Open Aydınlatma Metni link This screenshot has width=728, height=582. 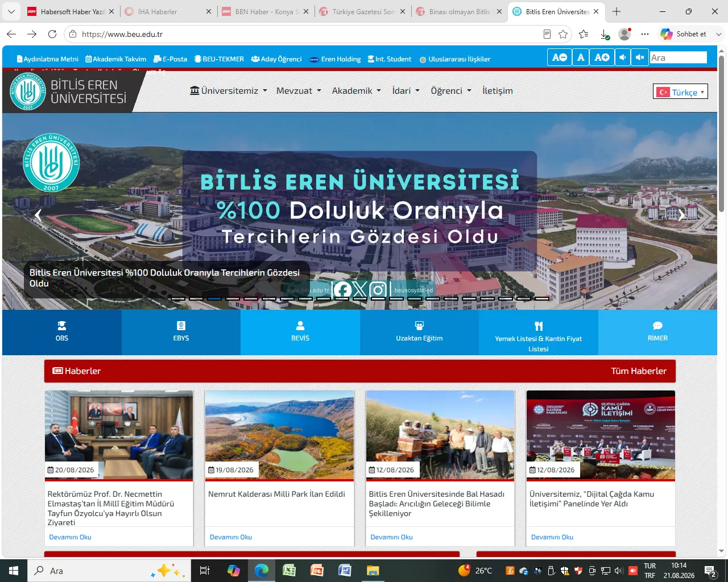click(48, 59)
